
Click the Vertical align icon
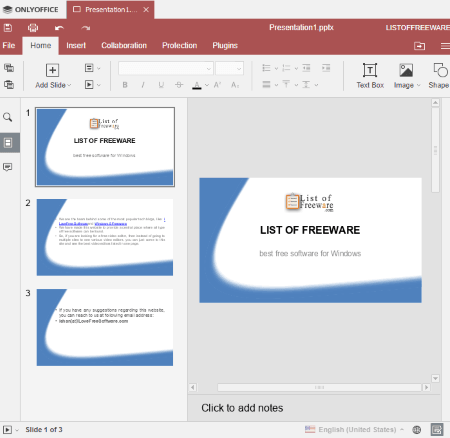(286, 84)
